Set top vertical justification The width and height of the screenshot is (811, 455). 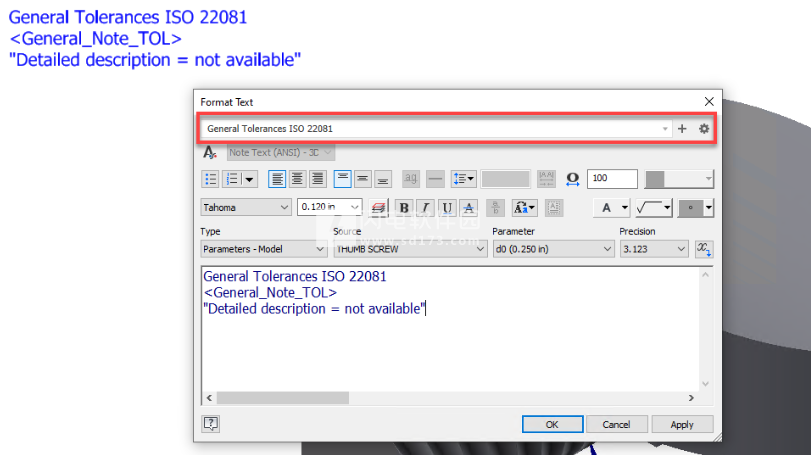point(342,179)
